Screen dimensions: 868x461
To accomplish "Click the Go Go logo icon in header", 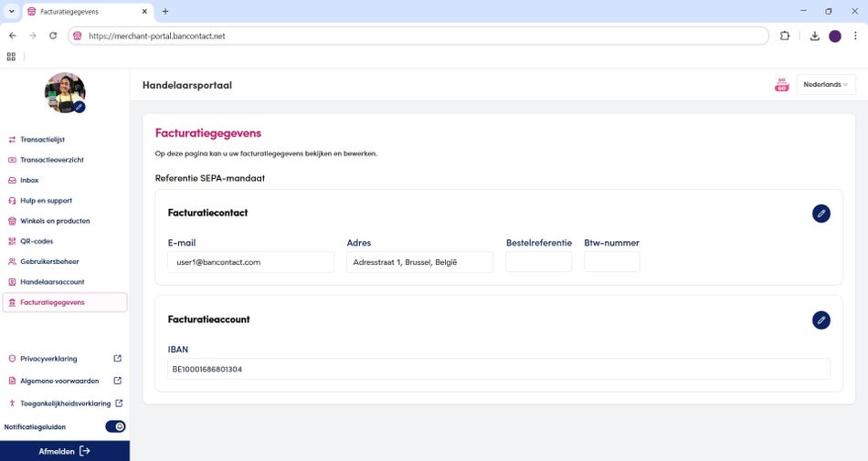I will point(781,85).
